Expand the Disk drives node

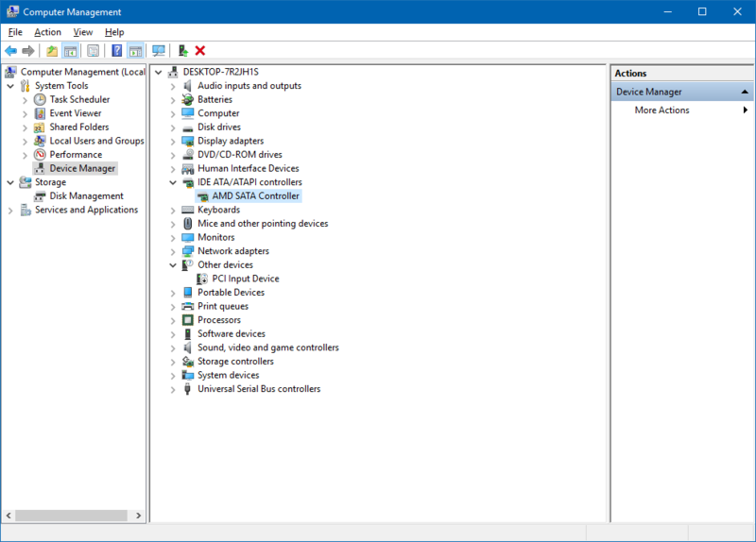point(173,128)
